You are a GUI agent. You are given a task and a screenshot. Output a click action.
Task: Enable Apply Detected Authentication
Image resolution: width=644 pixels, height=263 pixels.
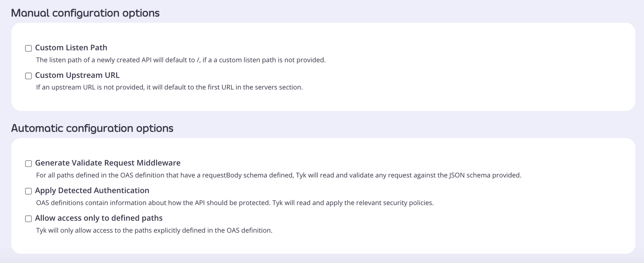[29, 191]
